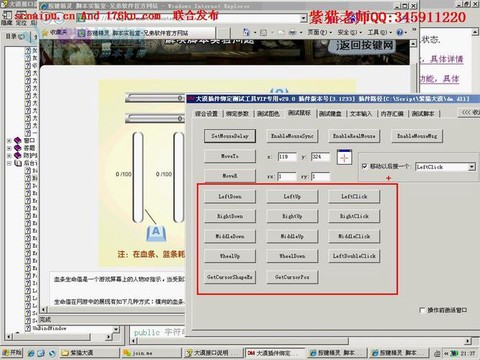
Task: Click the help page icon beside UnBindWindow
Action: (28, 328)
